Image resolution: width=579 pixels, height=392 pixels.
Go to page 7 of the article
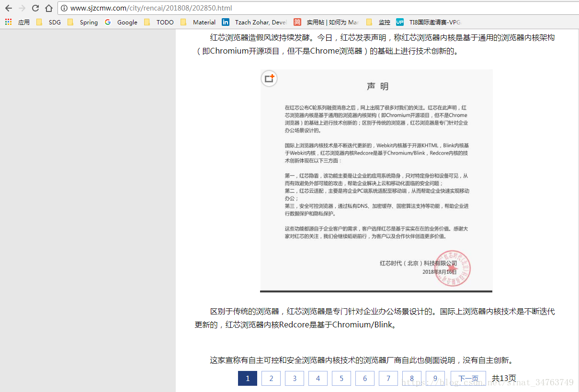pyautogui.click(x=388, y=379)
